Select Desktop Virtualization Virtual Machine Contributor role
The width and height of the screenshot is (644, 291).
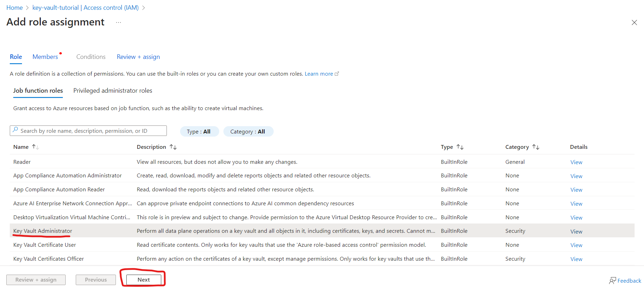322,217
